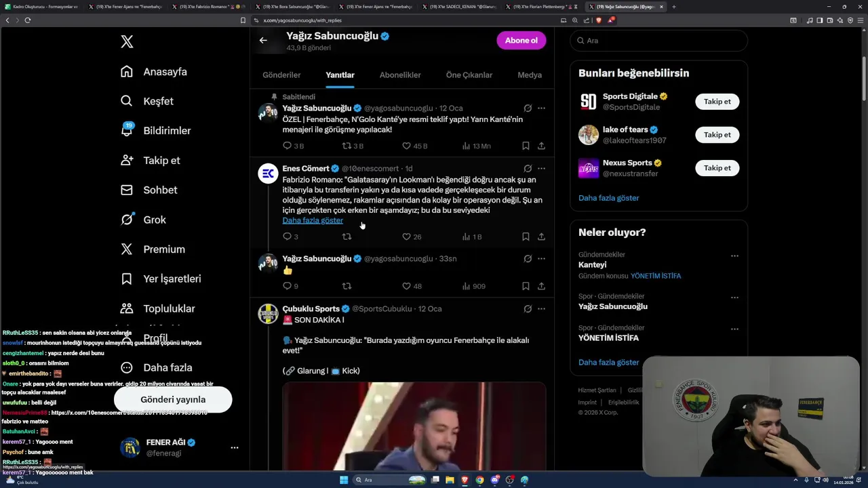The width and height of the screenshot is (868, 488).
Task: Expand Daha fazla göster in Enes Cömert tweet
Action: click(x=313, y=220)
